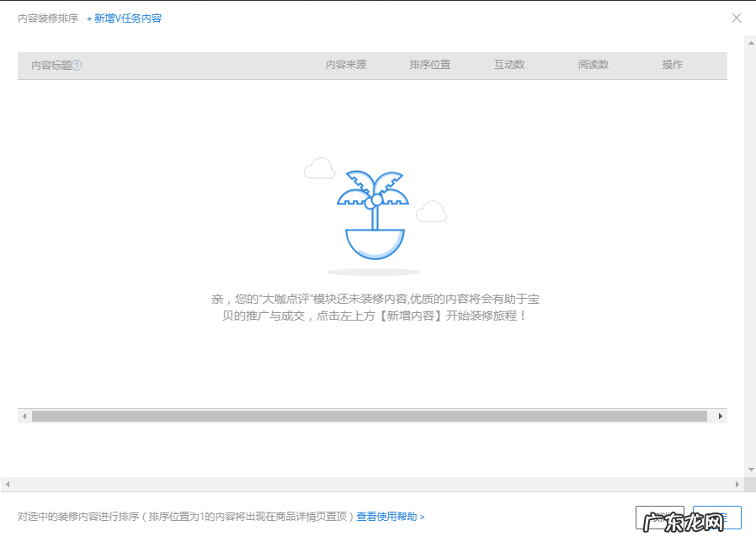756x547 pixels.
Task: Select the 内容来源 column header
Action: (345, 65)
